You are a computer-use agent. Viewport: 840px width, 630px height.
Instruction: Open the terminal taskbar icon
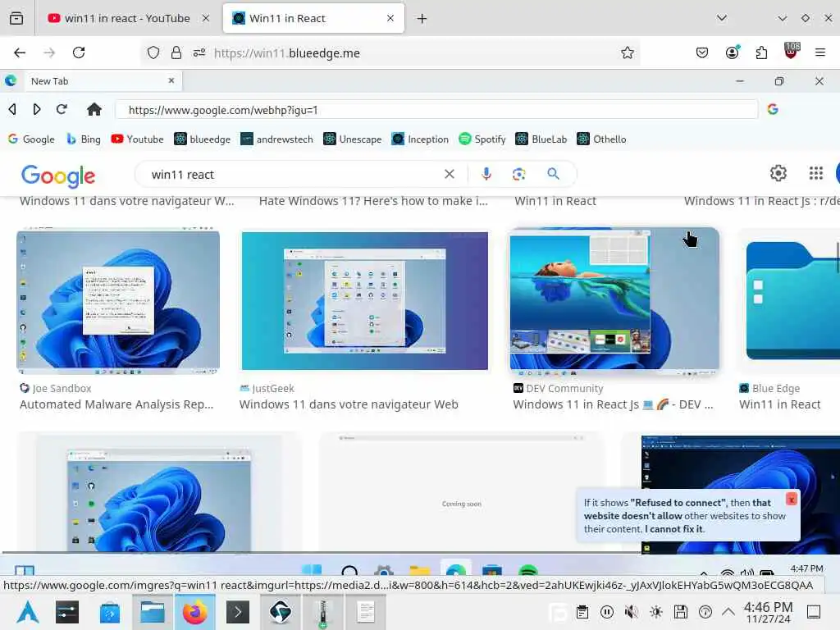[x=238, y=612]
